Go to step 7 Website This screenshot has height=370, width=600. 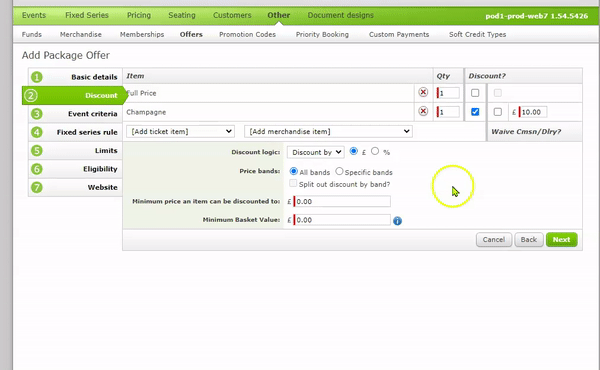click(75, 187)
